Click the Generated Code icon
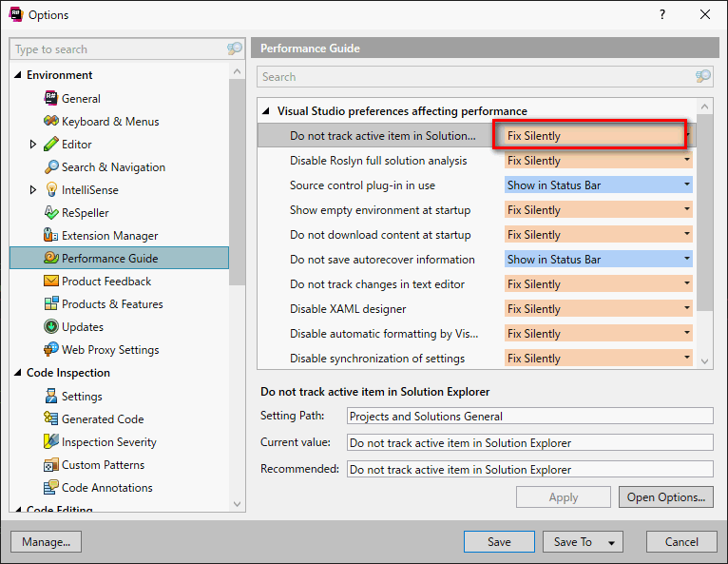Image resolution: width=728 pixels, height=564 pixels. 50,418
